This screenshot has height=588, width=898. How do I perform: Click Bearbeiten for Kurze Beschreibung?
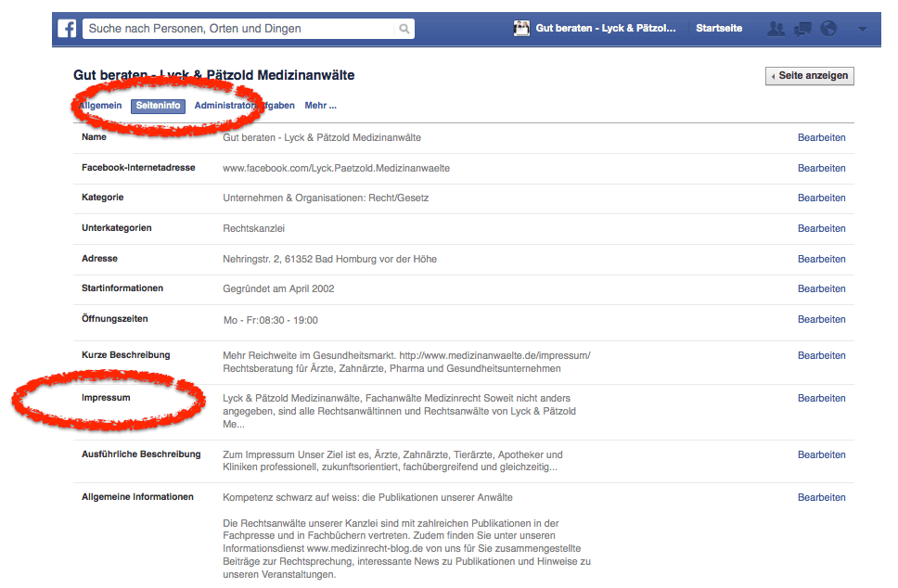coord(821,355)
